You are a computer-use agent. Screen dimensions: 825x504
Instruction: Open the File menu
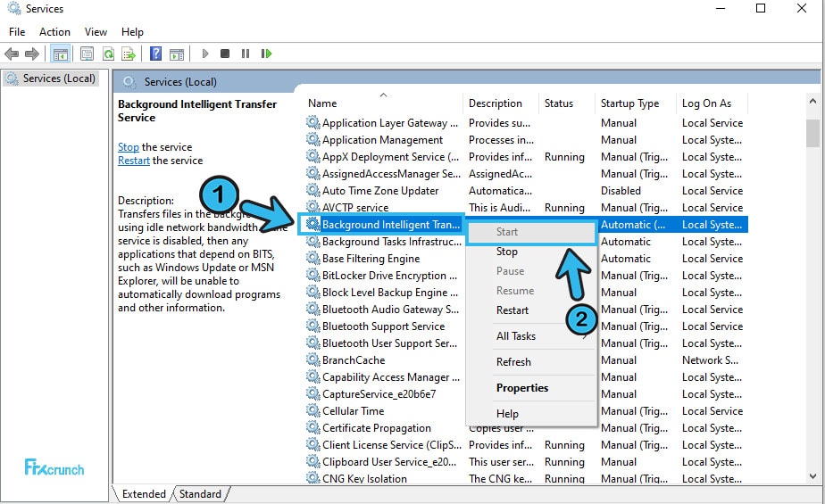pyautogui.click(x=17, y=32)
